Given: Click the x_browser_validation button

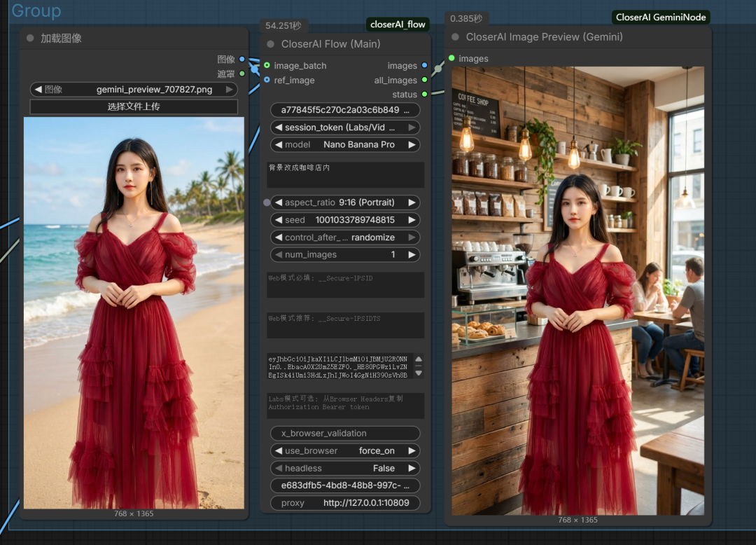Looking at the screenshot, I should (x=345, y=433).
